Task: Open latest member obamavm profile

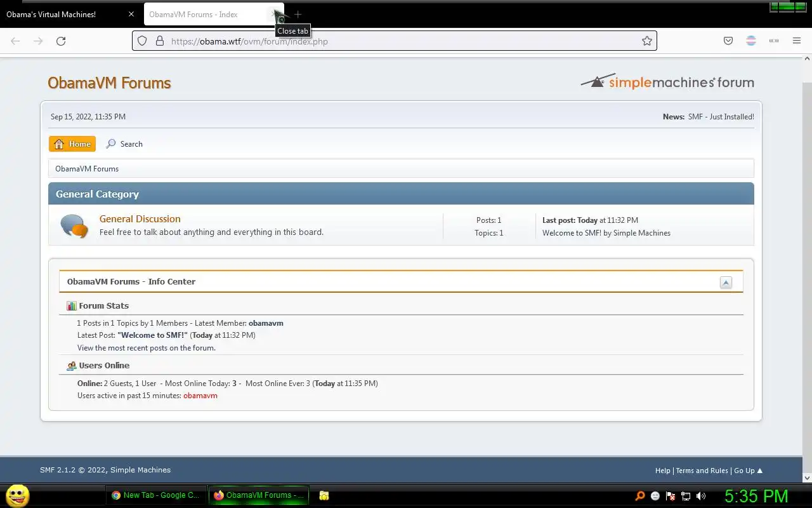Action: pyautogui.click(x=266, y=323)
